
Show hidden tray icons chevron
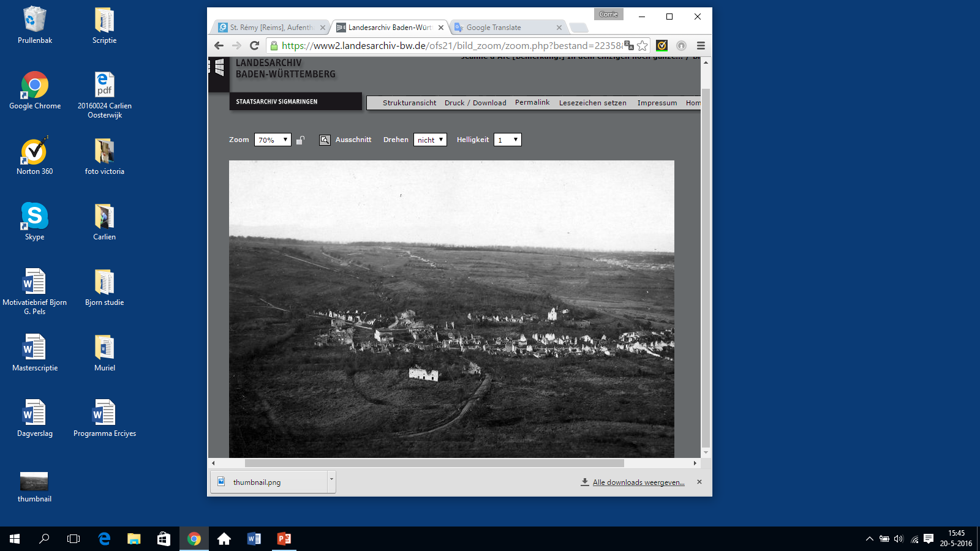(x=869, y=539)
